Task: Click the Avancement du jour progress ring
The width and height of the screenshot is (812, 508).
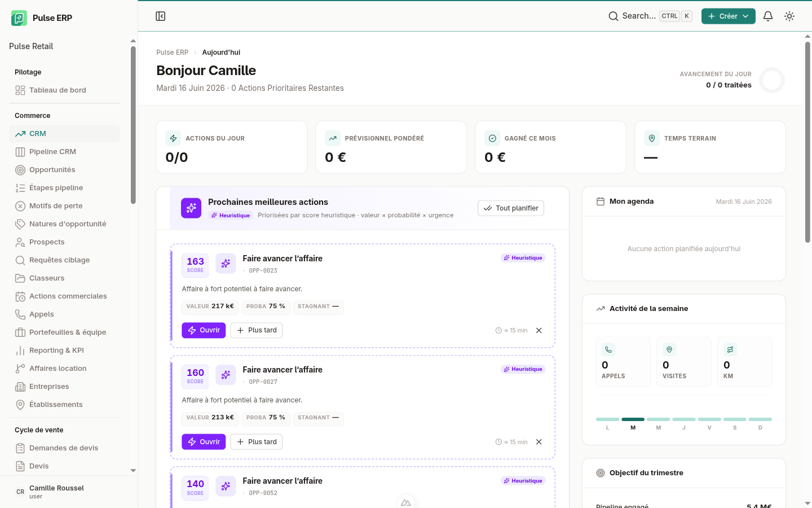Action: click(772, 80)
